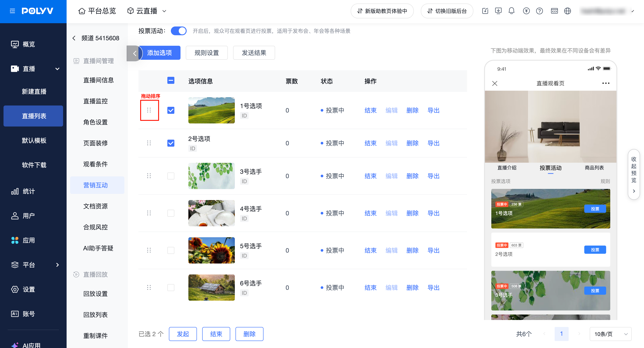Open the download center icon in the top bar
Viewport: 644px width, 348px height.
click(498, 11)
